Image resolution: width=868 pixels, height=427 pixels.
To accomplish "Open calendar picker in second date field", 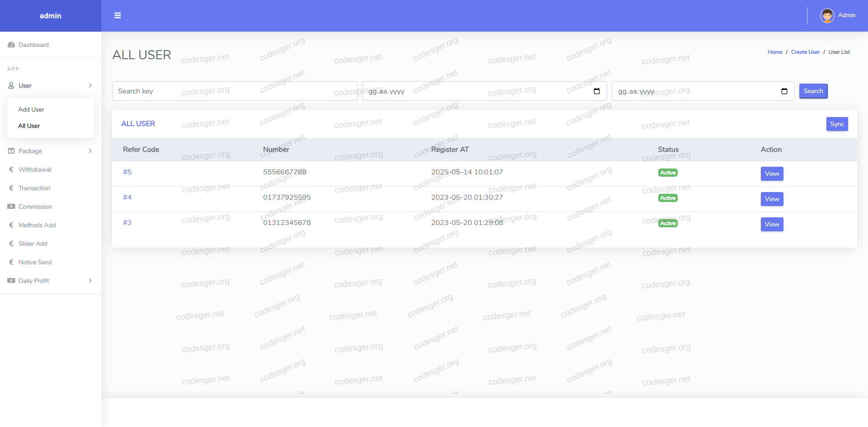I will tap(784, 91).
